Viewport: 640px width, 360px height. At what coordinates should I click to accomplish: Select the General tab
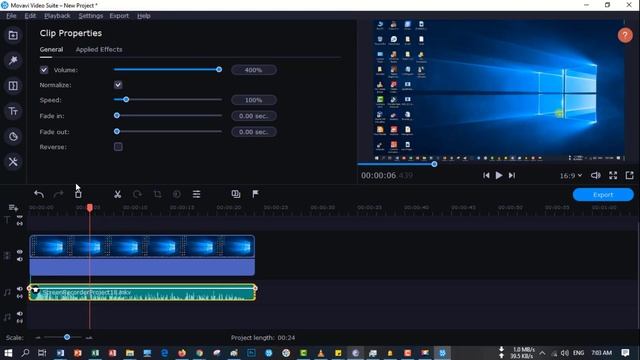point(51,49)
